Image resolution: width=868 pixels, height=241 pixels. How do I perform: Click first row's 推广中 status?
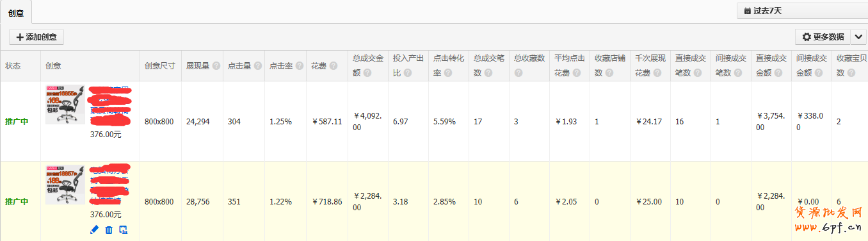click(x=17, y=121)
